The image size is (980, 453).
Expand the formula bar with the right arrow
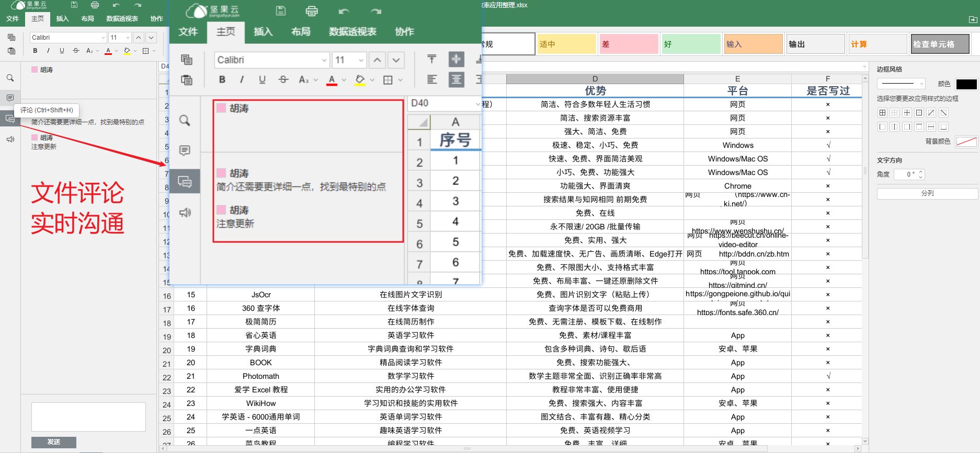pyautogui.click(x=865, y=66)
